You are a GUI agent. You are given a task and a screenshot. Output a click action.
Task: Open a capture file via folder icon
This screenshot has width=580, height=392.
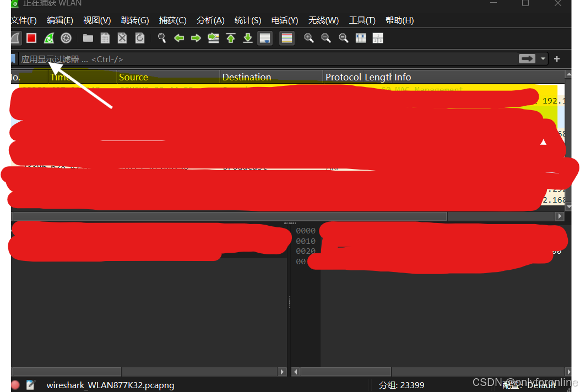tap(88, 38)
